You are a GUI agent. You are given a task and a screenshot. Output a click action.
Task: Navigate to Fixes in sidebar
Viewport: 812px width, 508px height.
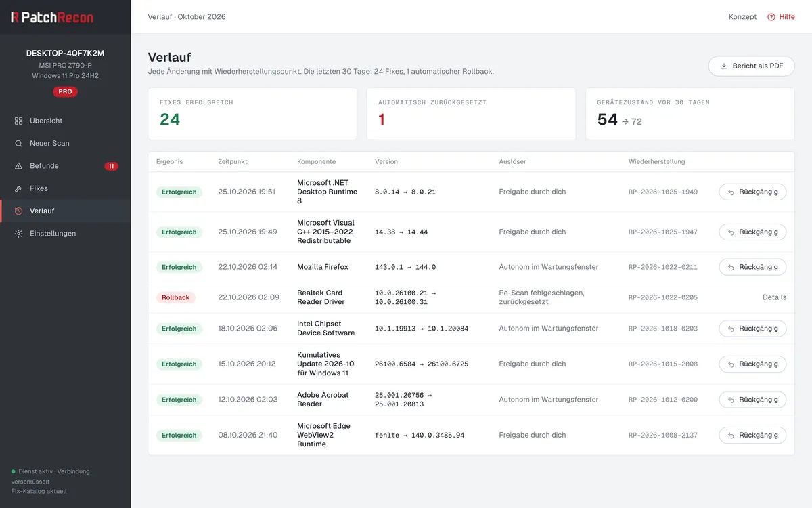click(x=65, y=188)
